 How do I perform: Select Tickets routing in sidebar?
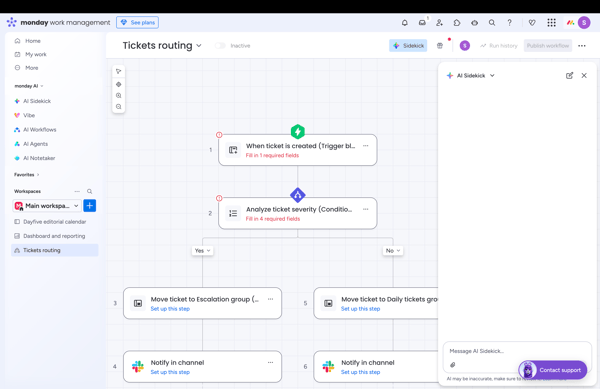pos(54,250)
